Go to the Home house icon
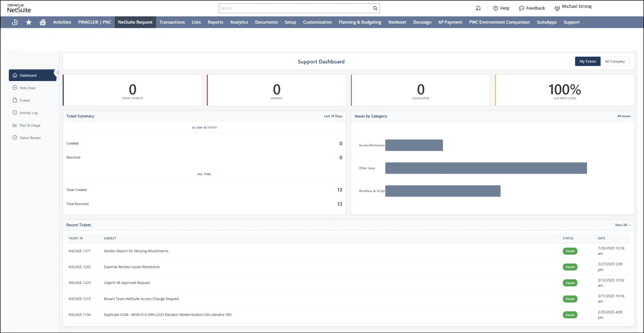 [x=43, y=22]
